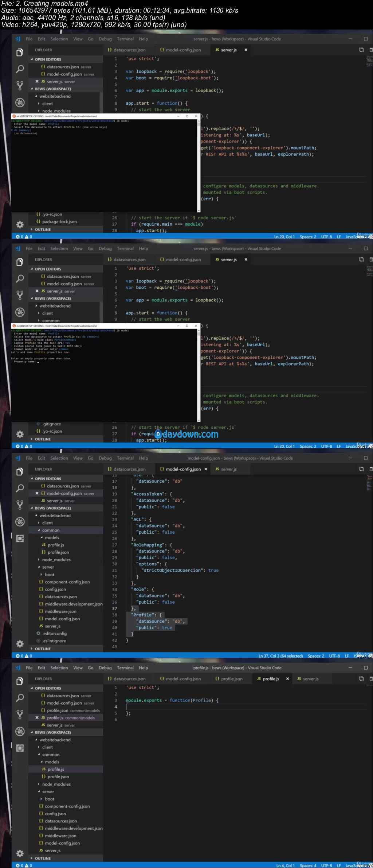Open Manage gear in the profile.js window
Image resolution: width=373 pixels, height=868 pixels.
click(x=20, y=853)
